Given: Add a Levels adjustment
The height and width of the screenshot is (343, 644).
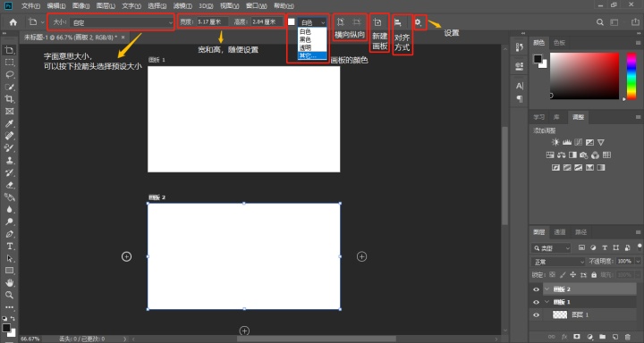Looking at the screenshot, I should (567, 142).
